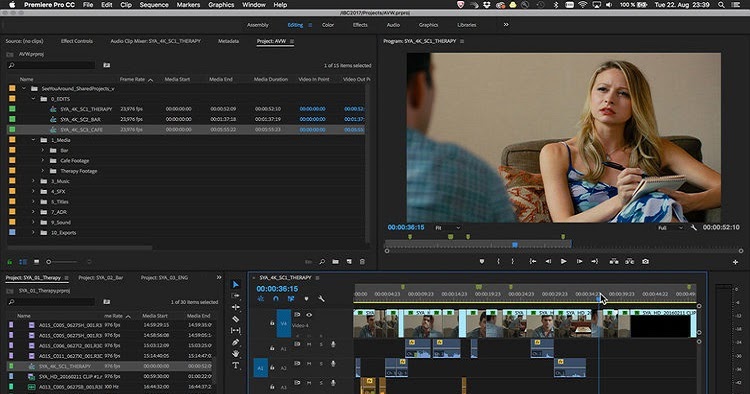
Task: Add a marker in the timeline panel
Action: 306,299
